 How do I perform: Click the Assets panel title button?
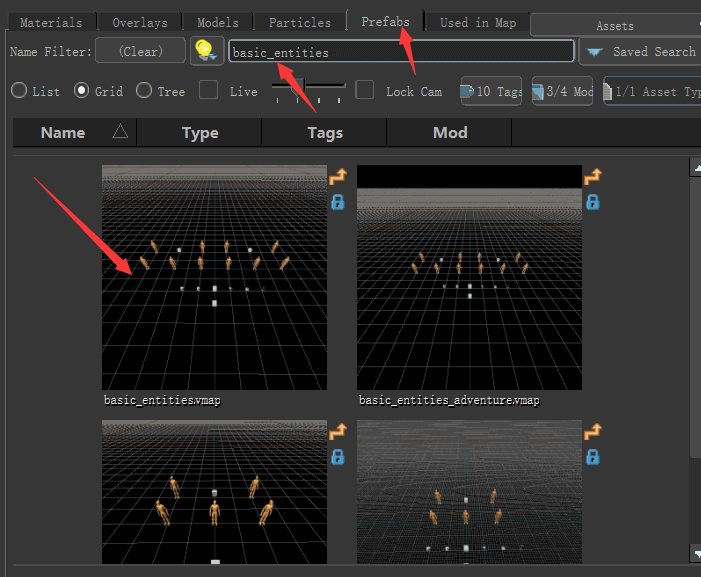(x=614, y=25)
